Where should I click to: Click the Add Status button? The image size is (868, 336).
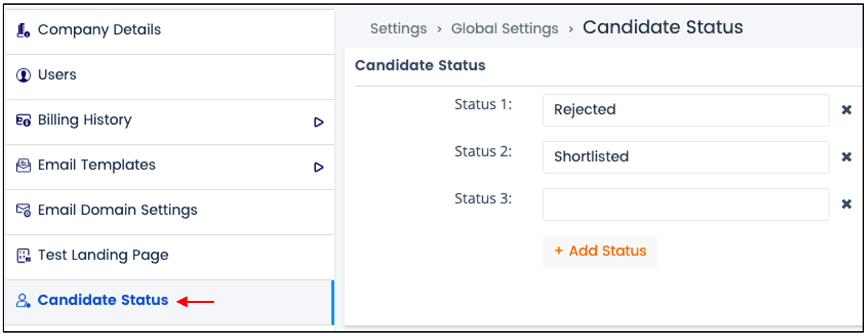(x=600, y=251)
